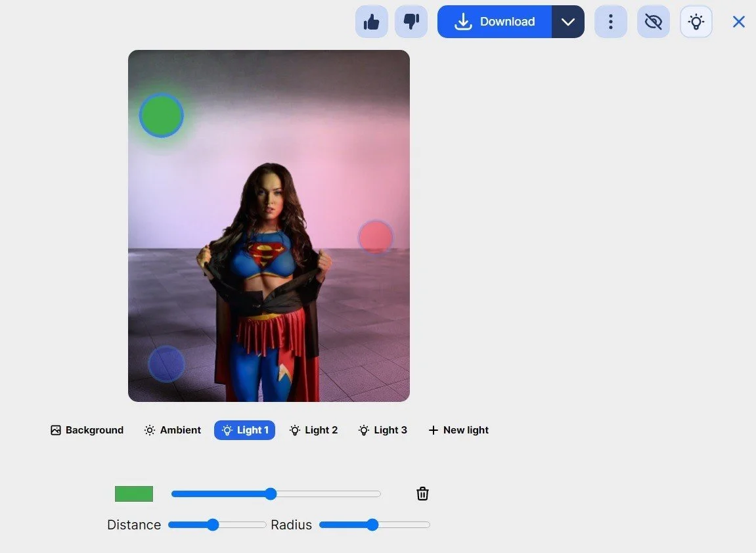Select the Light 3 tab
Image resolution: width=756 pixels, height=553 pixels.
[383, 430]
